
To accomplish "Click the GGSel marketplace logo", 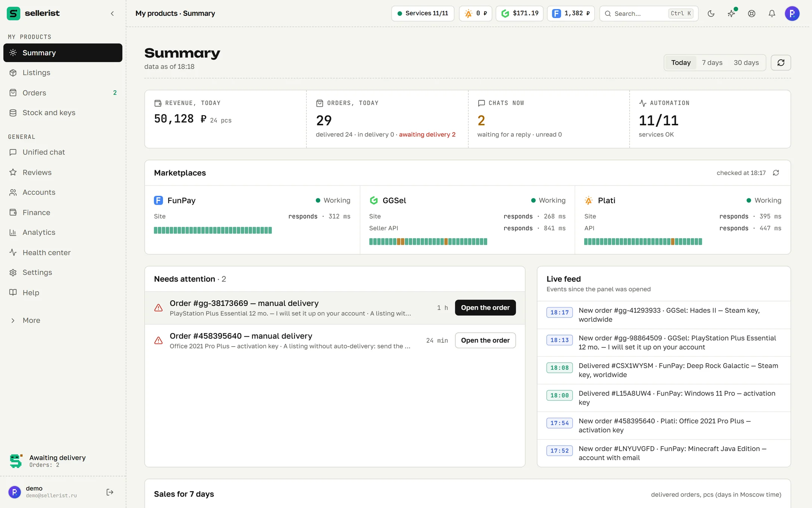I will click(x=374, y=200).
